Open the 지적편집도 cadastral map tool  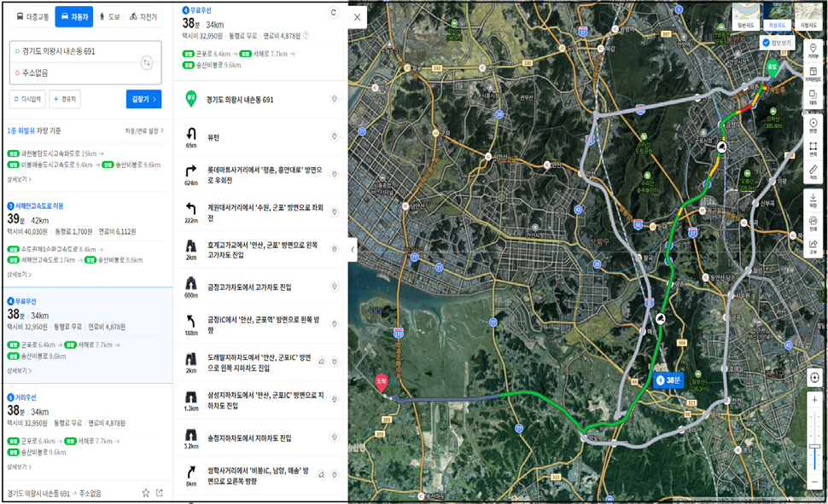pyautogui.click(x=813, y=74)
